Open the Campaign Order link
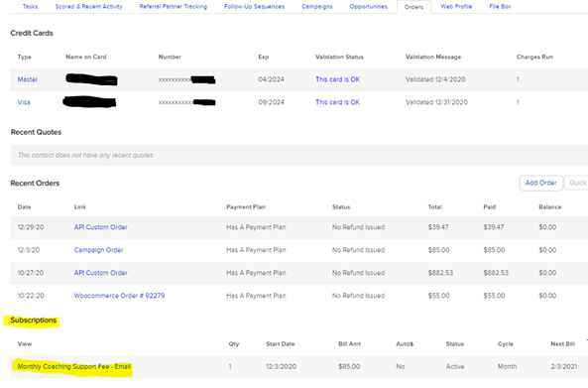This screenshot has height=388, width=588. click(x=98, y=250)
